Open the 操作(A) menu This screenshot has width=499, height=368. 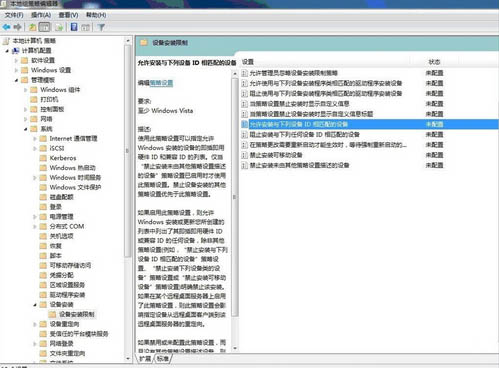[41, 15]
